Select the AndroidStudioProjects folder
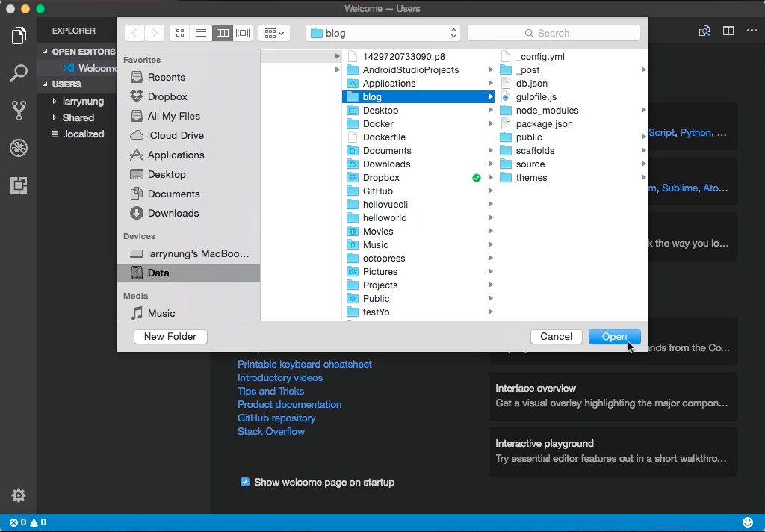The height and width of the screenshot is (532, 765). pos(418,69)
